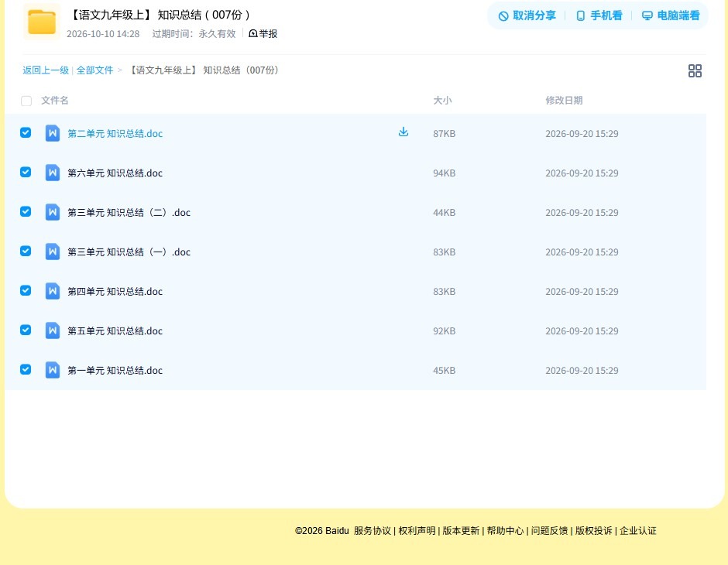Open file 第一单元 知识总结.doc
This screenshot has width=728, height=565.
(115, 370)
